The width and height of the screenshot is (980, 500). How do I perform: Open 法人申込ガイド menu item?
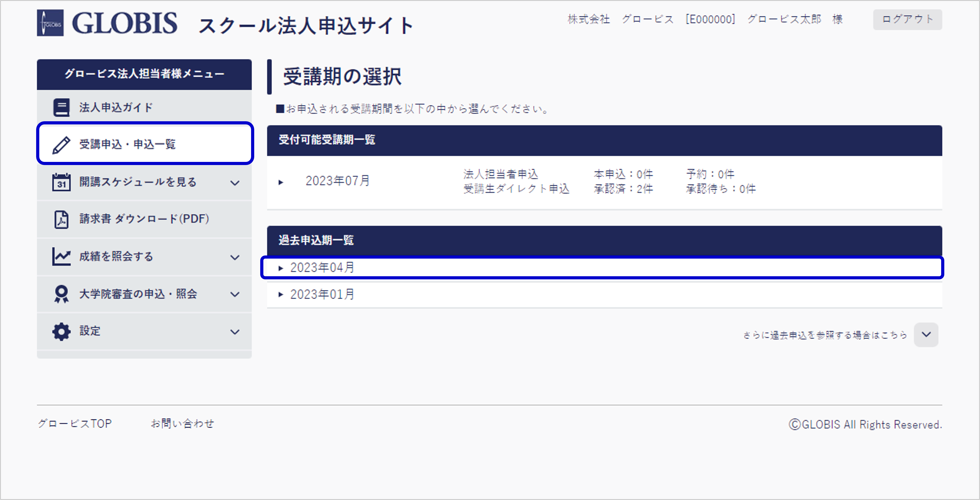point(144,107)
